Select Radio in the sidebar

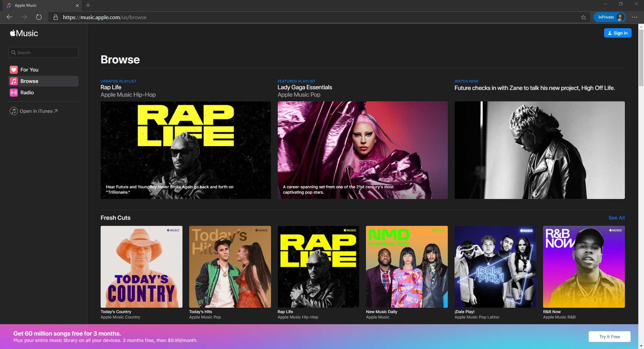point(44,93)
